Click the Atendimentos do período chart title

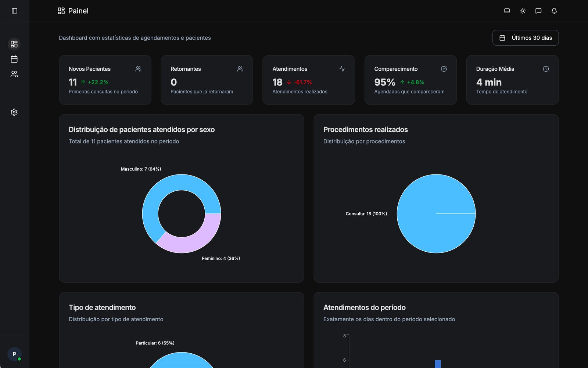(364, 307)
